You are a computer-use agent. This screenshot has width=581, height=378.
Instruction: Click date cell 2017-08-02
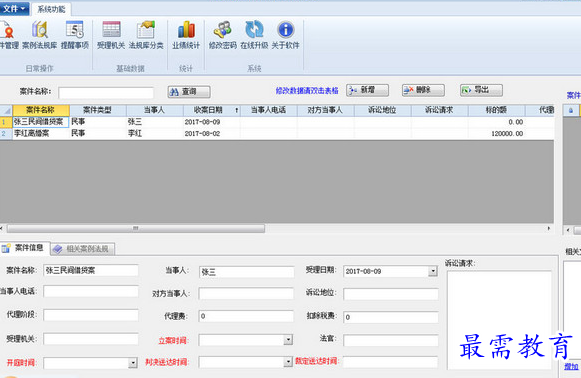tap(212, 133)
